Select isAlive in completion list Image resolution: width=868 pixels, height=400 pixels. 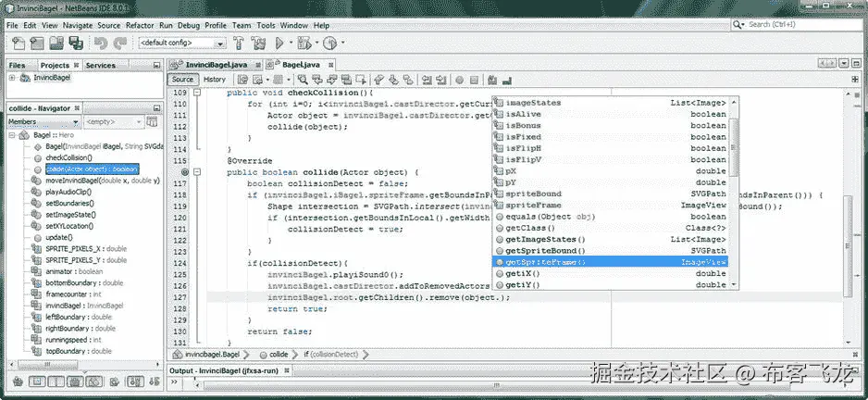(x=610, y=114)
